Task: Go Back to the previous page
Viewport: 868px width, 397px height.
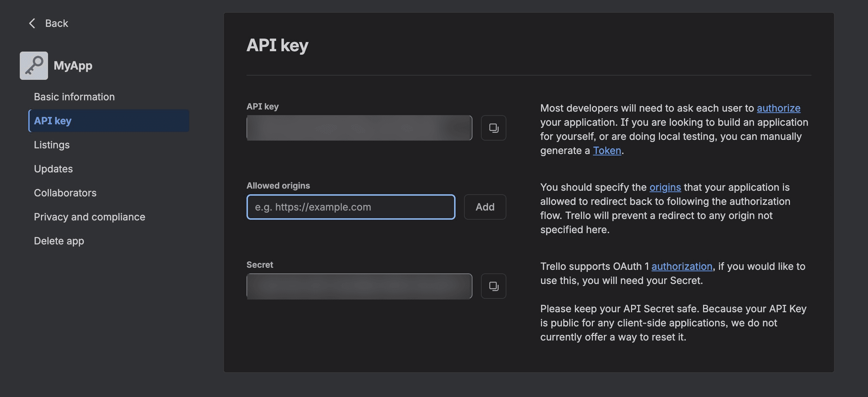Action: [x=57, y=23]
